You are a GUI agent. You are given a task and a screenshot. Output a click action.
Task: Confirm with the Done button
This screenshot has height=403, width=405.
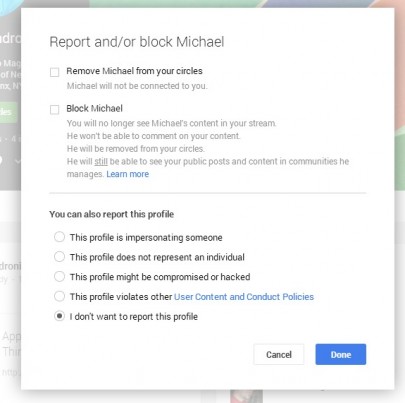pos(341,354)
